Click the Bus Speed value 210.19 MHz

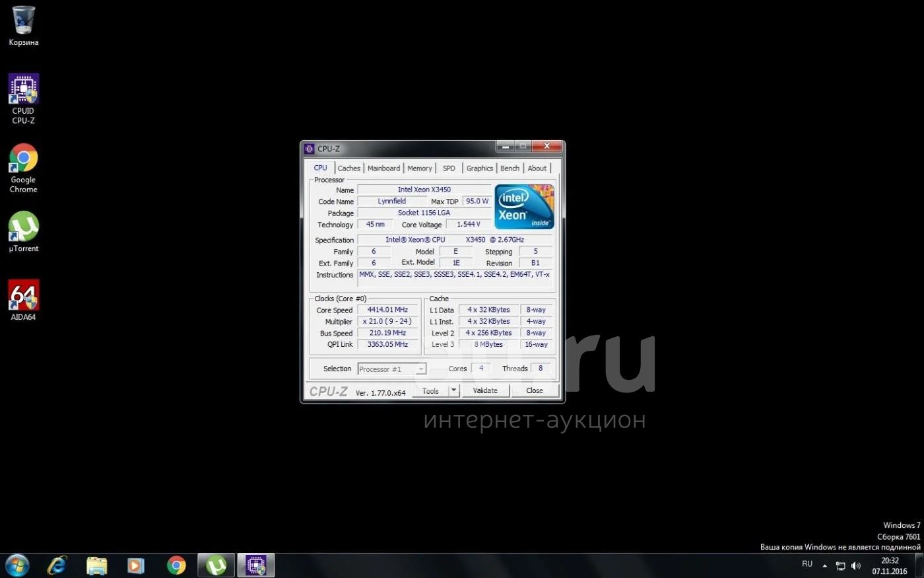click(x=388, y=333)
